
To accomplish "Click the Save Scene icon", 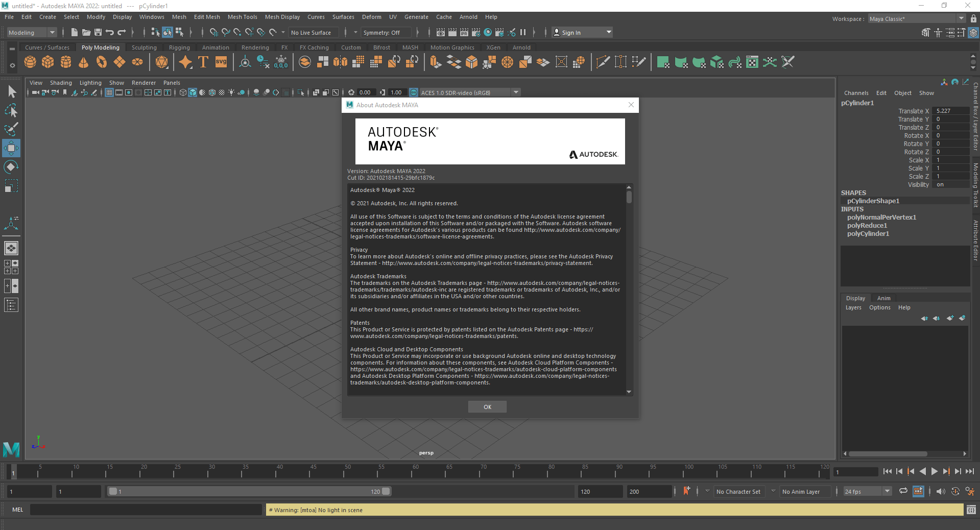I will pos(98,32).
